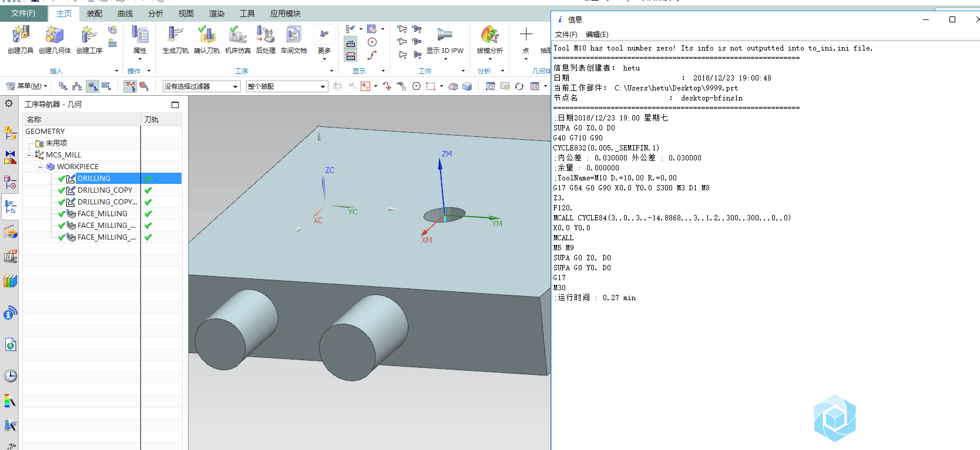Image resolution: width=980 pixels, height=450 pixels.
Task: Click the circle target display icon
Action: point(372,42)
